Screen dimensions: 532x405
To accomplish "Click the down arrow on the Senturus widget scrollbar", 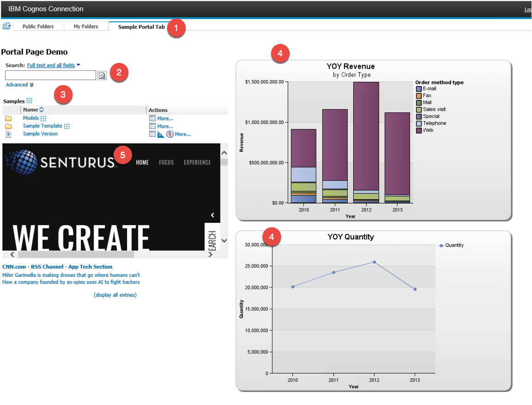I will pyautogui.click(x=224, y=240).
